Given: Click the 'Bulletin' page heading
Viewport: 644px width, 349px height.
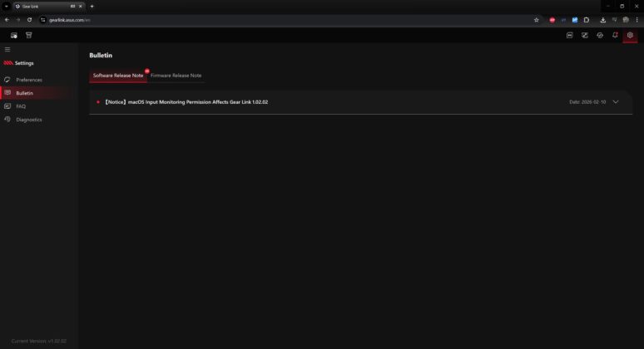Looking at the screenshot, I should (x=101, y=56).
